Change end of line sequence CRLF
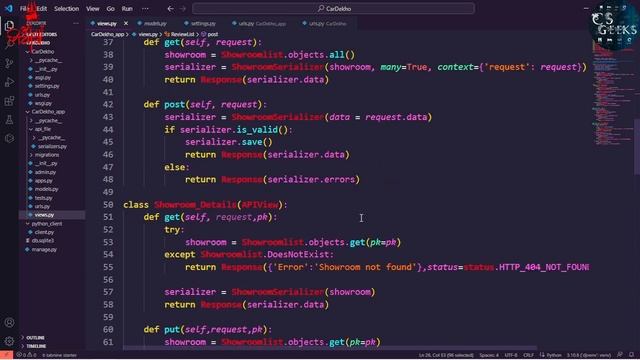This screenshot has width=640, height=360. 528,355
